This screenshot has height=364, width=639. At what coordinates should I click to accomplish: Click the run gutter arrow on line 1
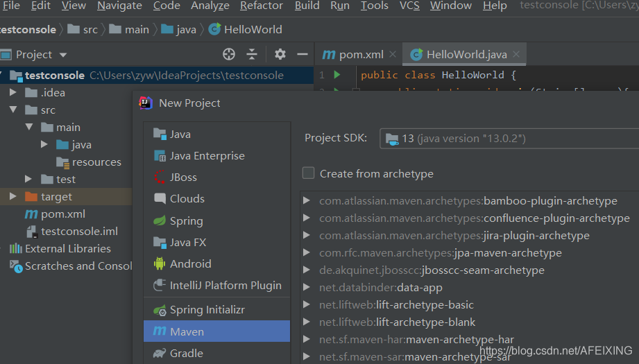tap(337, 75)
